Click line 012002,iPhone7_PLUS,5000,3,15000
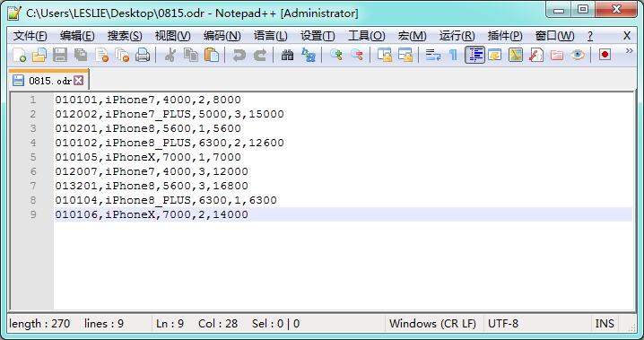Screen dimensions: 644x340 [x=170, y=114]
